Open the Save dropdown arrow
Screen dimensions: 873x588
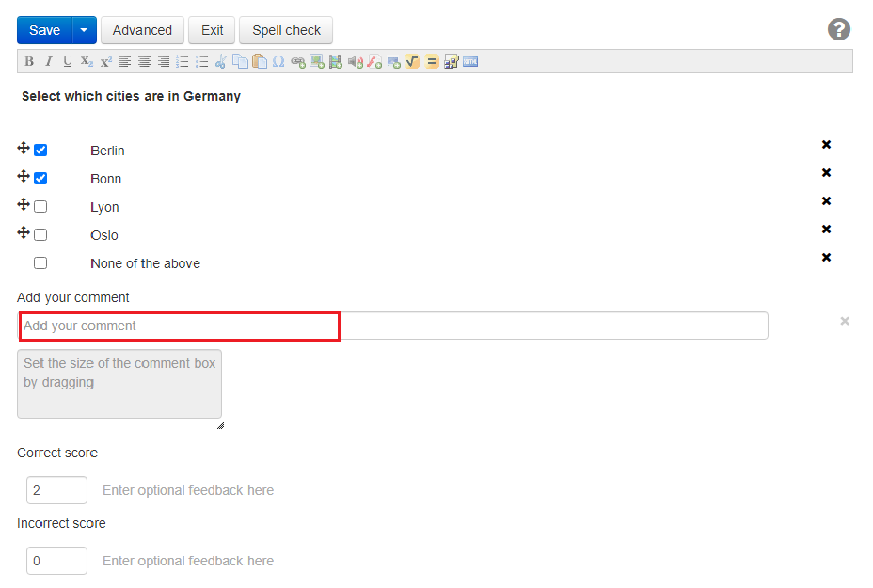pos(85,30)
